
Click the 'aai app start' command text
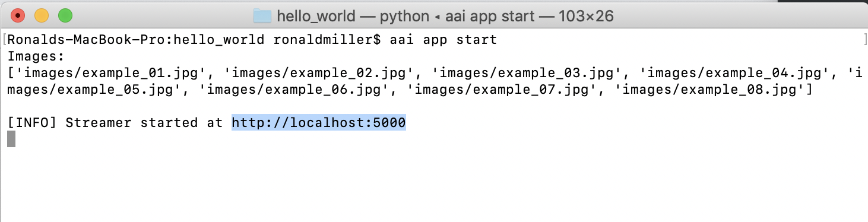(x=443, y=40)
